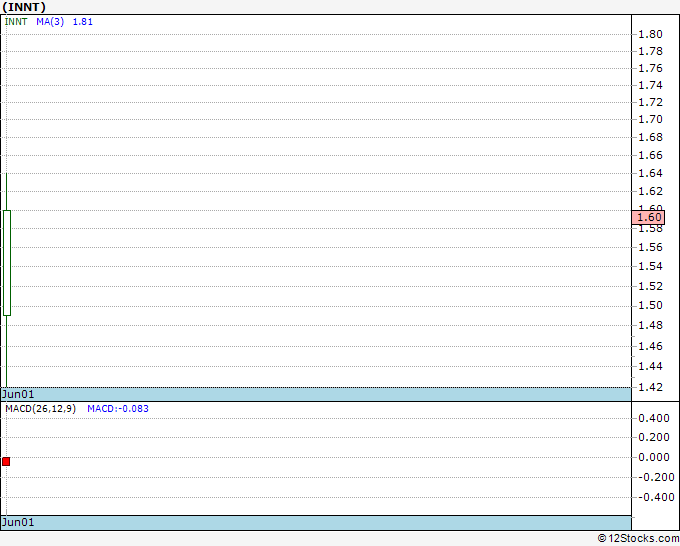Viewport: 680px width, 546px height.
Task: Click the MACD(26,12,9) indicator label
Action: coord(40,409)
